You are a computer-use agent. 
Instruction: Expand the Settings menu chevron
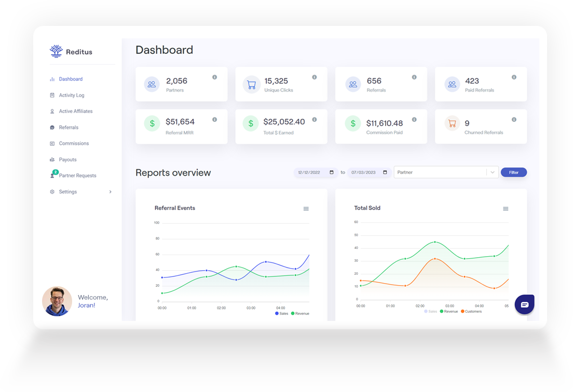pos(110,191)
